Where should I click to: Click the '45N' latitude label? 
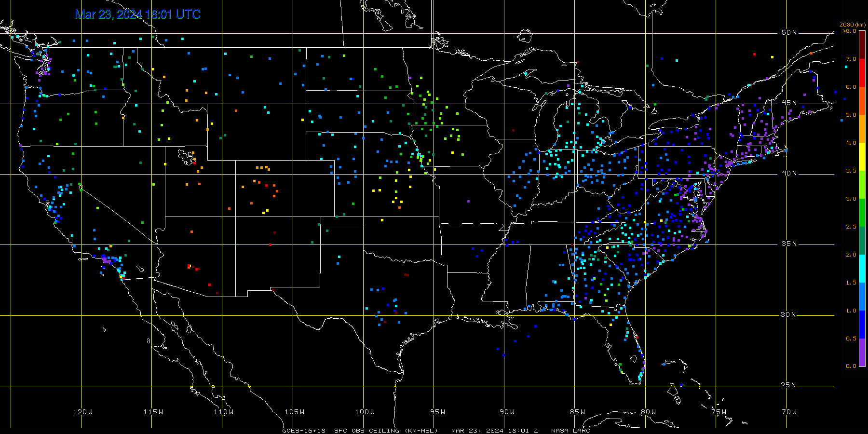point(789,103)
